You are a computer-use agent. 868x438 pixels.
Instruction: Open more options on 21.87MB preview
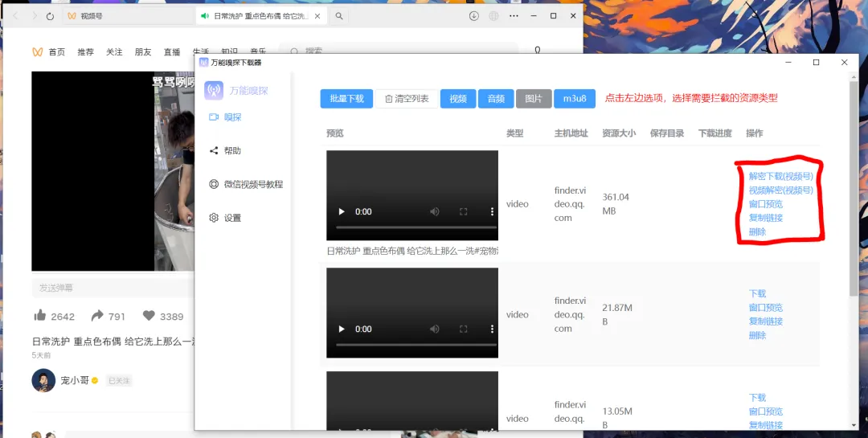(x=492, y=329)
